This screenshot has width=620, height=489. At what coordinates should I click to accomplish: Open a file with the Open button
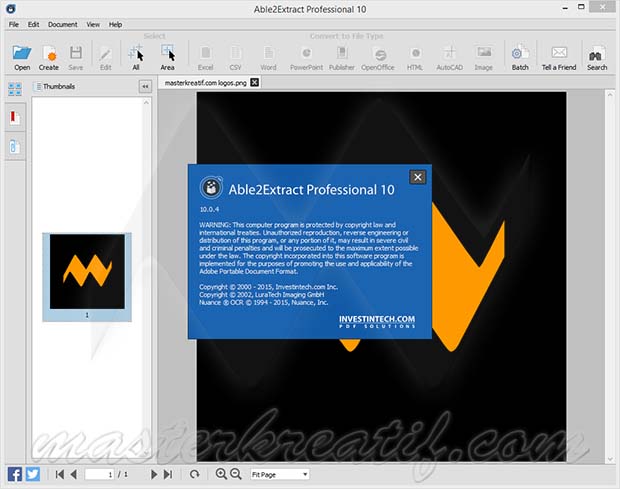pyautogui.click(x=22, y=57)
